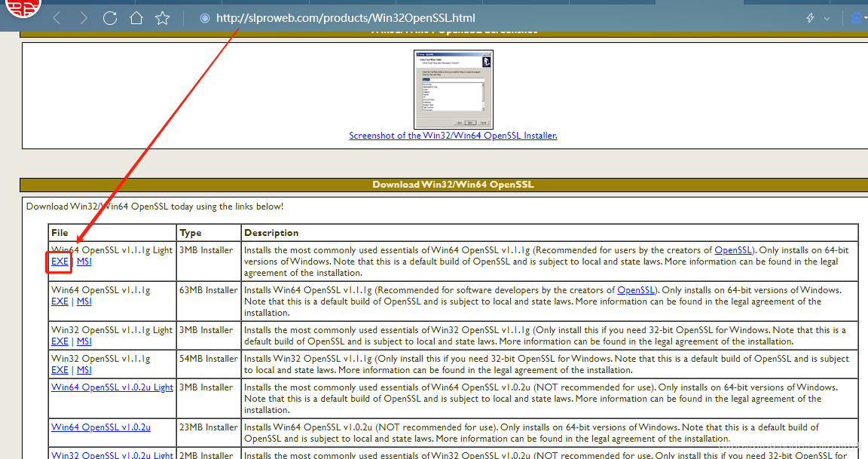Open the OpenSSL installer screenshot thumbnail
Screen dimensions: 868x459
pos(454,90)
